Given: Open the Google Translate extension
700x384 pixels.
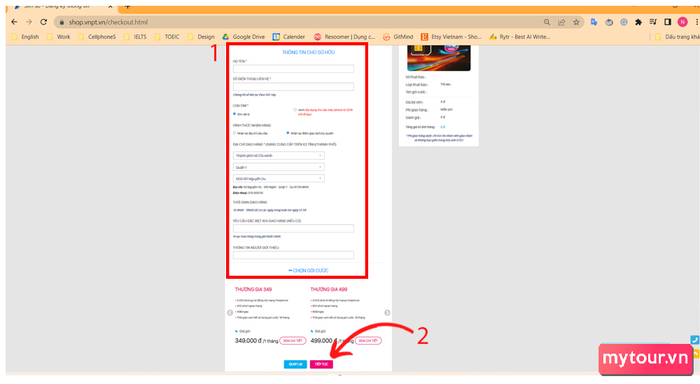Looking at the screenshot, I should 594,22.
